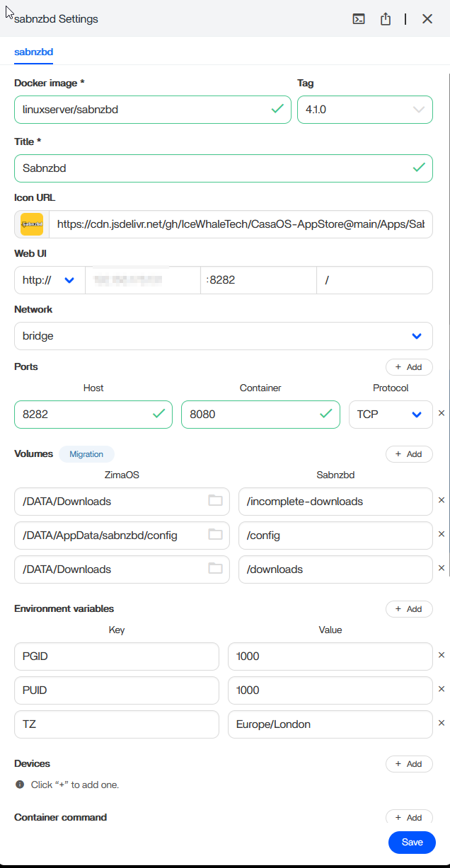
Task: Remove the TZ environment variable
Action: [x=442, y=723]
